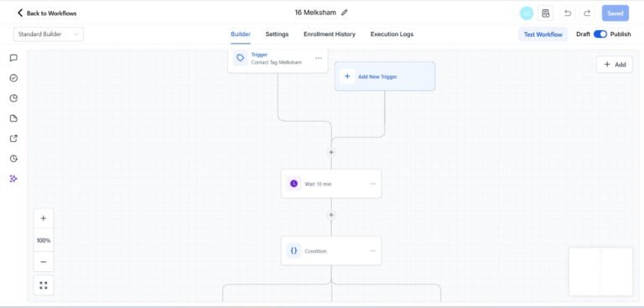Image resolution: width=644 pixels, height=308 pixels.
Task: Toggle the Draft/Publish switch
Action: click(x=600, y=34)
